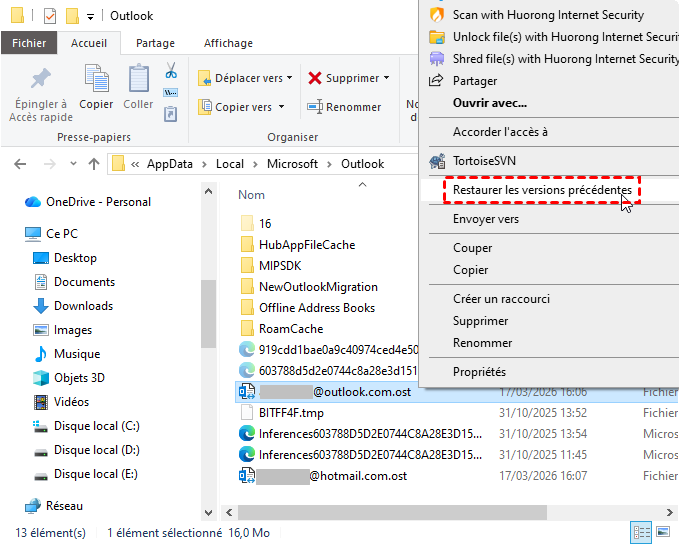Switch to details view icon in status bar

click(642, 532)
